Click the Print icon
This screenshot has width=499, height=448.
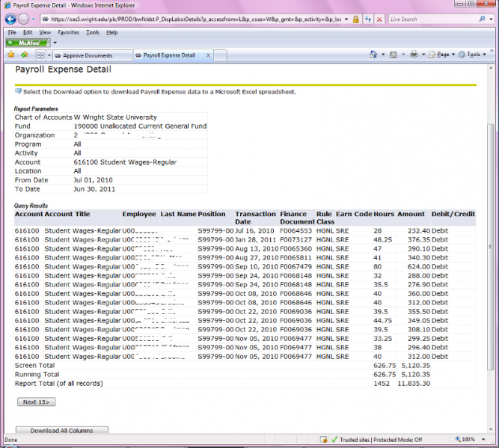(414, 55)
